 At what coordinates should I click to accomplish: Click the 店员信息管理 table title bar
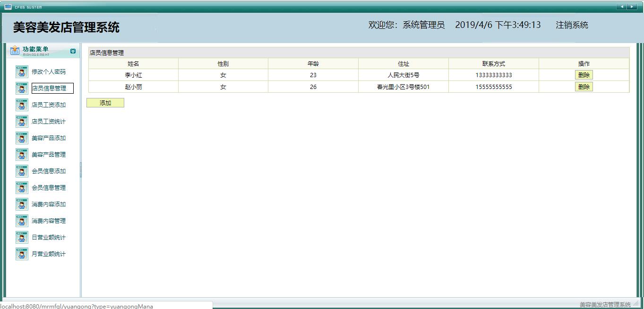click(359, 53)
